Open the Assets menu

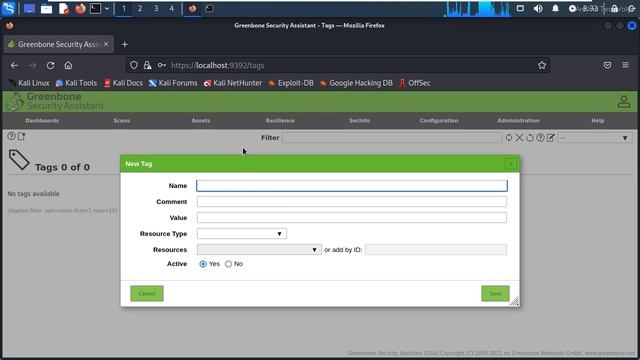point(201,121)
